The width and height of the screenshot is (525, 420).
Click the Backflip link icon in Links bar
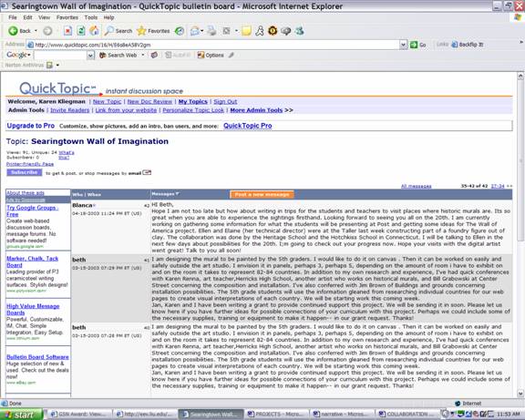pyautogui.click(x=454, y=45)
